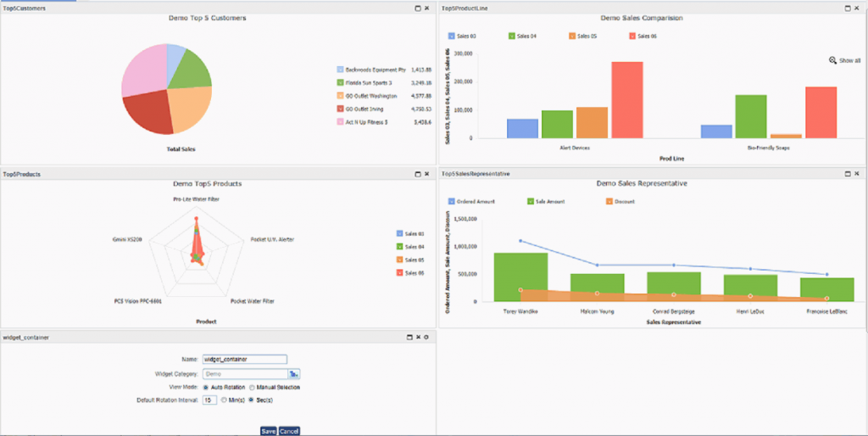Click Torey Wandiko's green Sale Amount bar
Screen dimensions: 868x436
tap(521, 277)
